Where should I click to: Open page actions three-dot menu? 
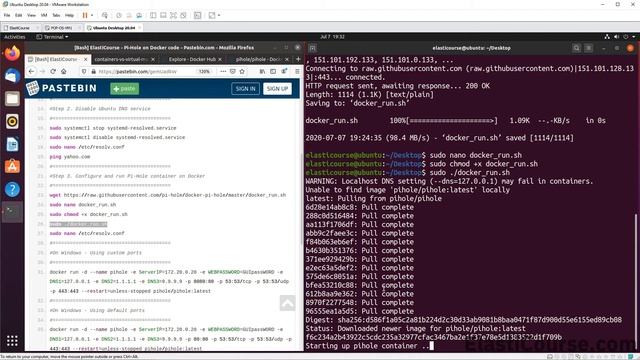click(223, 71)
